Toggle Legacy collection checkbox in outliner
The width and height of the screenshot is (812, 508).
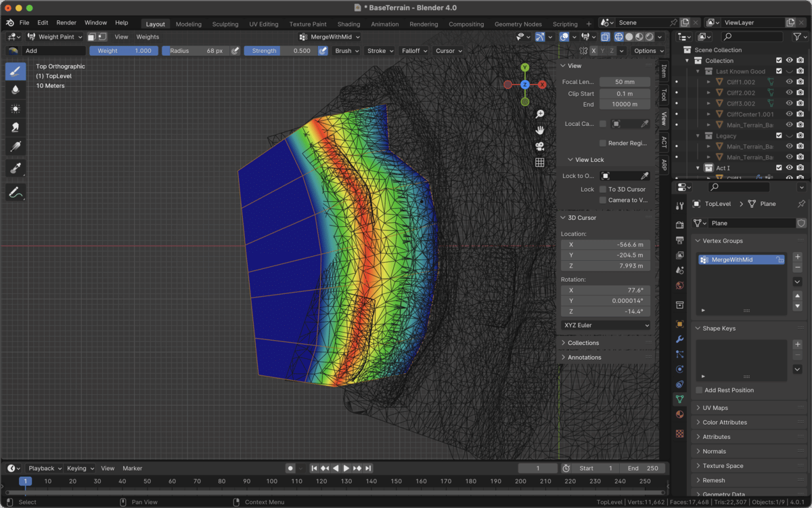click(779, 135)
